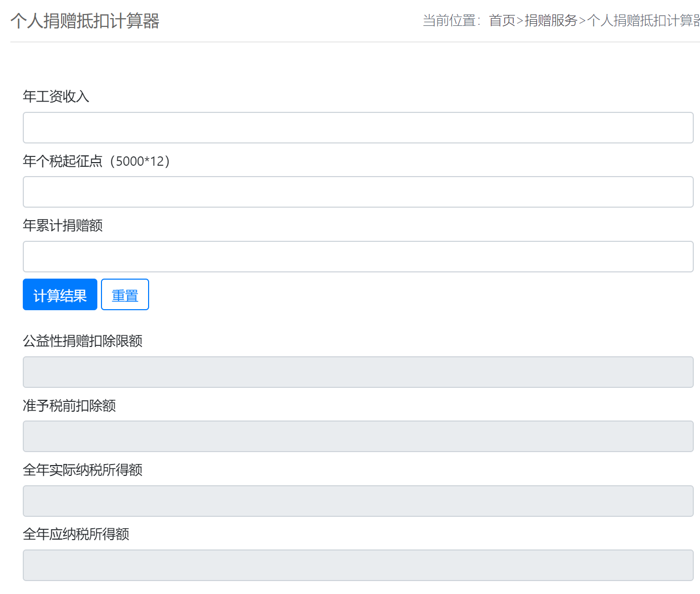Click the 全年应纳税所得额 output field
Viewport: 700px width, 594px height.
click(358, 565)
